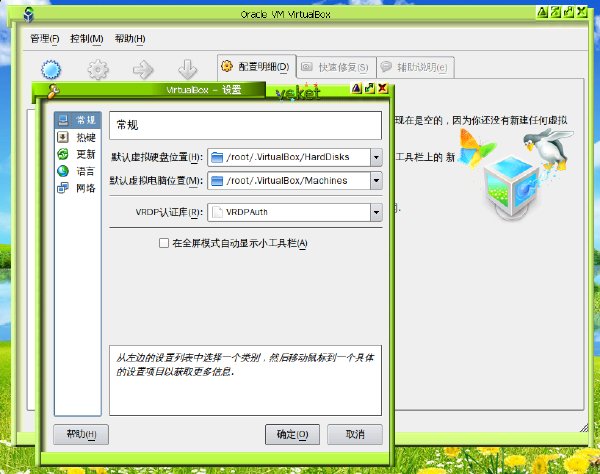The width and height of the screenshot is (600, 474).
Task: Click the Settings gear toolbar icon
Action: click(98, 70)
